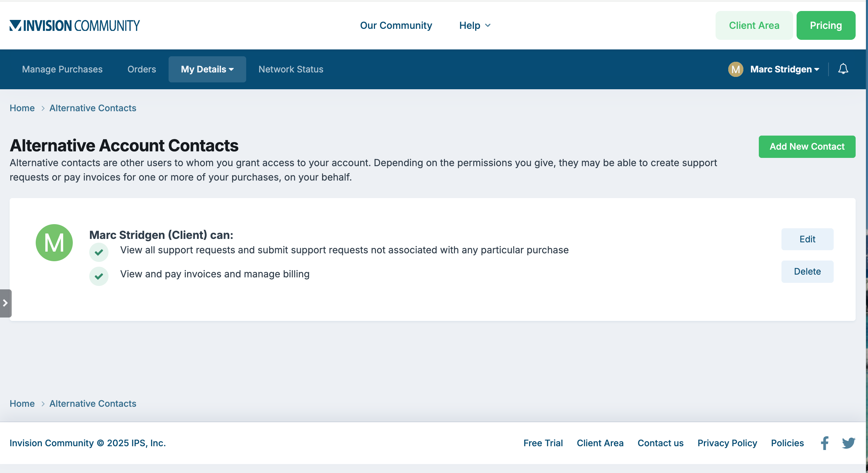Click the large green M contact avatar
868x473 pixels.
pos(54,243)
